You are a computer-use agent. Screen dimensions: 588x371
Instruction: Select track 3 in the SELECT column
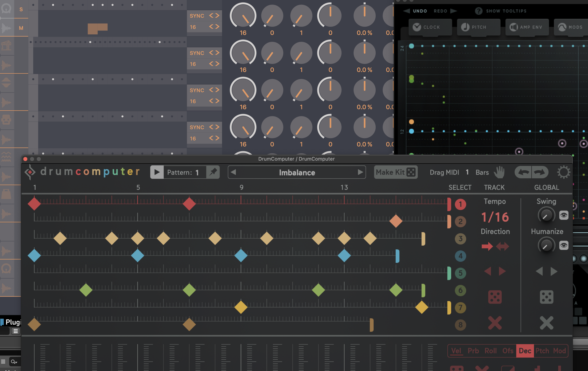point(460,239)
